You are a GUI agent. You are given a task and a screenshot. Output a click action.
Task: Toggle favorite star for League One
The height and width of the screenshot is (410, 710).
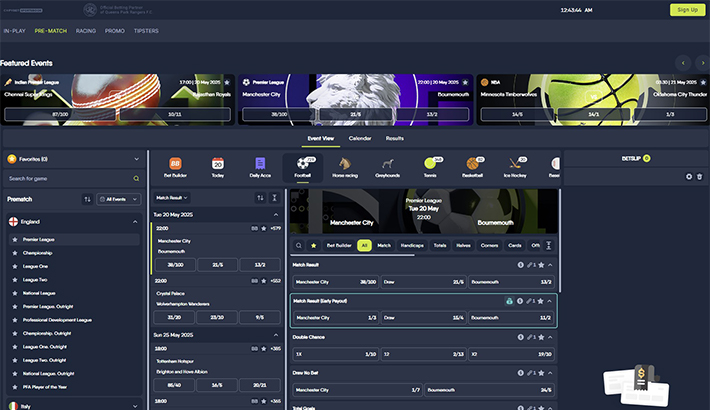pyautogui.click(x=15, y=266)
